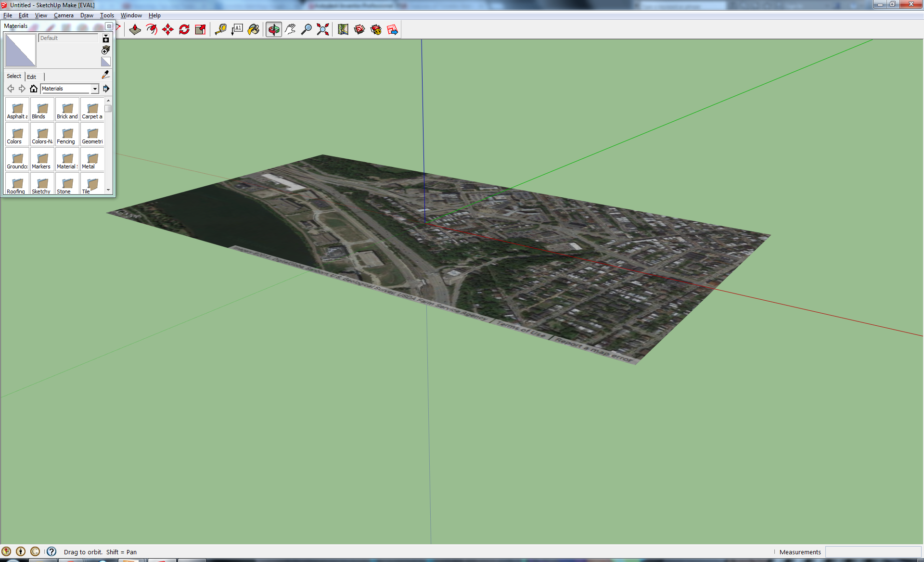This screenshot has width=924, height=562.
Task: Open the Camera menu
Action: [x=64, y=15]
